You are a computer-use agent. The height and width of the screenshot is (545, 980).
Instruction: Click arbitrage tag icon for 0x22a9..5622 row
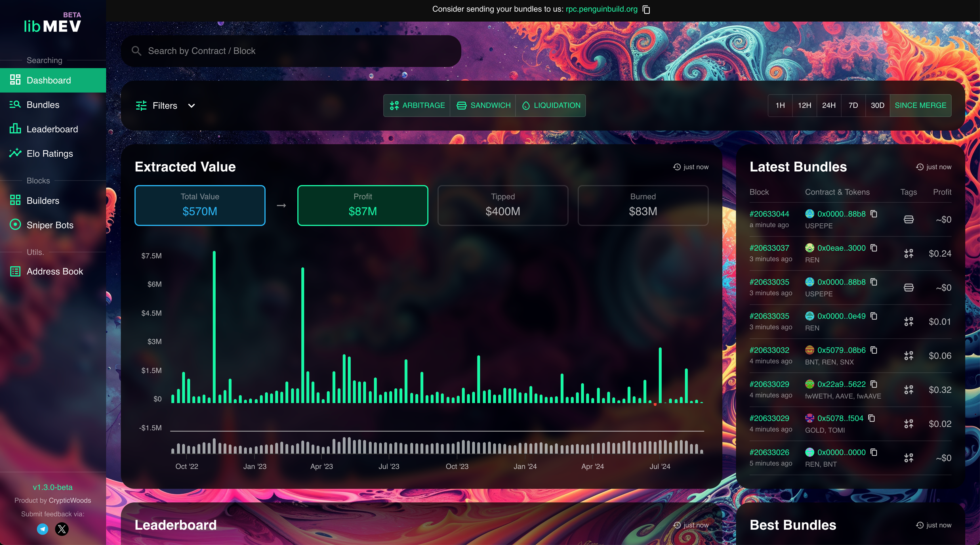pos(909,390)
